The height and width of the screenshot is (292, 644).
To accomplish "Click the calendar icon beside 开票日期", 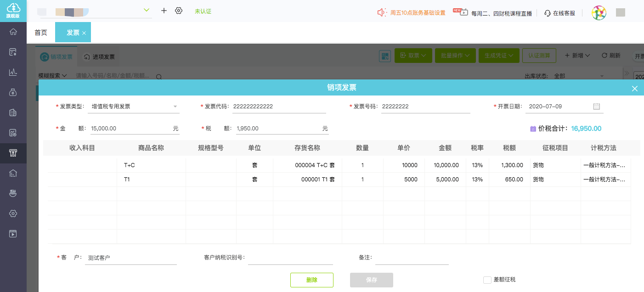I will pos(596,107).
